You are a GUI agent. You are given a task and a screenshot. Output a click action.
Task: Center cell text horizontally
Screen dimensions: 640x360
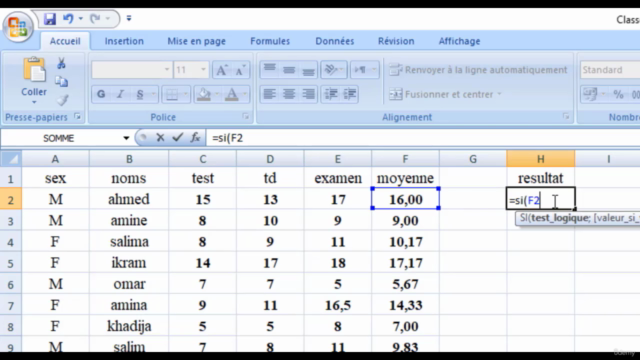(289, 94)
